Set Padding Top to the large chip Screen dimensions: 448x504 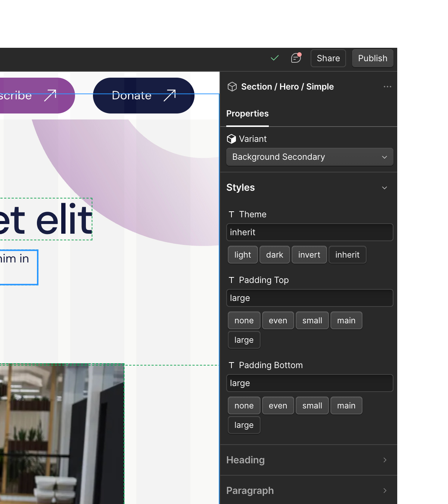(x=244, y=340)
